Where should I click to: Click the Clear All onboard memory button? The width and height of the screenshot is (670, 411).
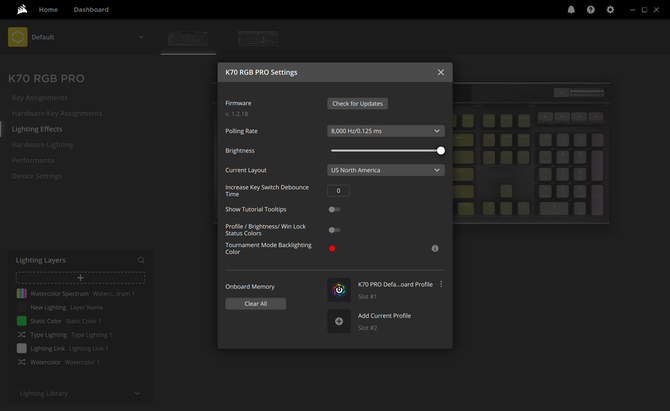pos(256,304)
